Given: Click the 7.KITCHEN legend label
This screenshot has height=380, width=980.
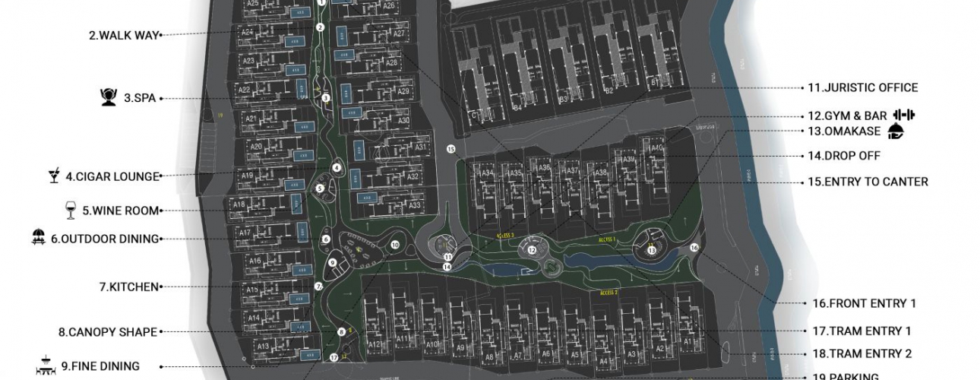Looking at the screenshot, I should 128,287.
